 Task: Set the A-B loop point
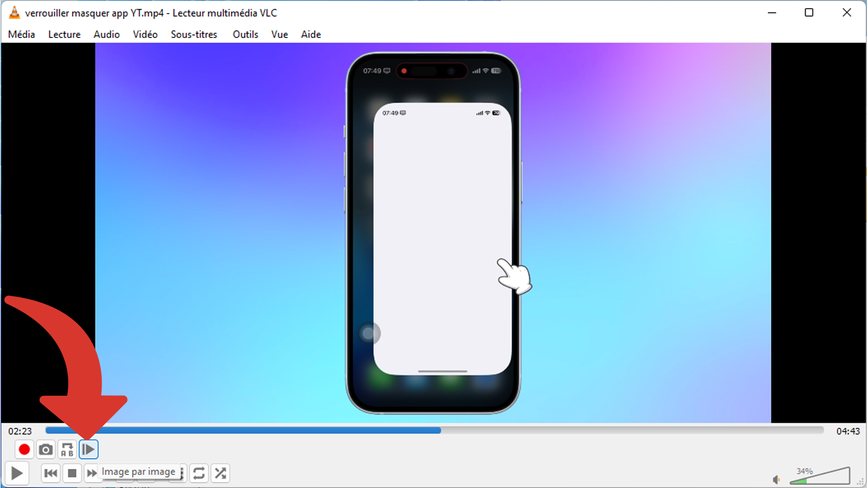67,450
